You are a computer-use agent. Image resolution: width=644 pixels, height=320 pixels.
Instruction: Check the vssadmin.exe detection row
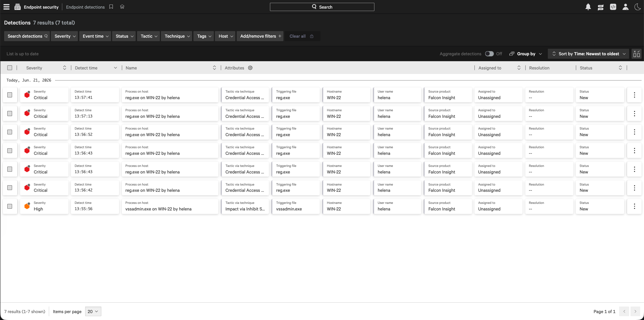pyautogui.click(x=10, y=206)
